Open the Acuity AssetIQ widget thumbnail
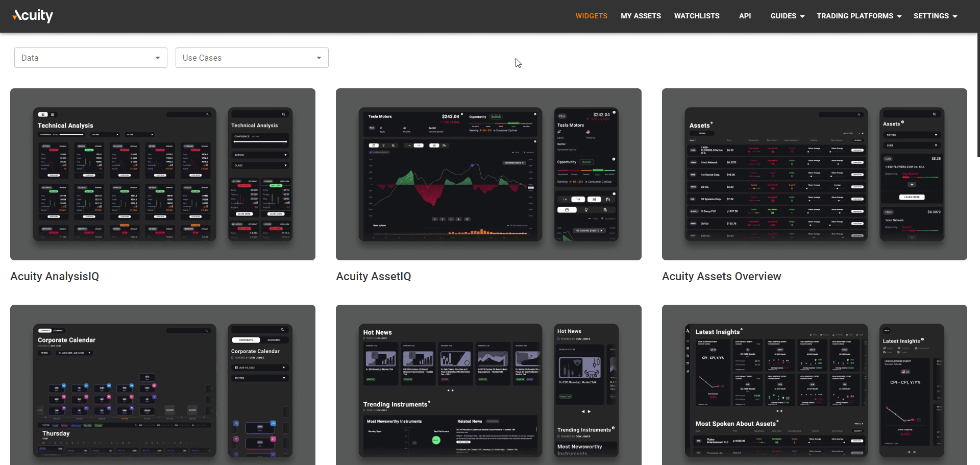This screenshot has height=465, width=980. coord(488,174)
